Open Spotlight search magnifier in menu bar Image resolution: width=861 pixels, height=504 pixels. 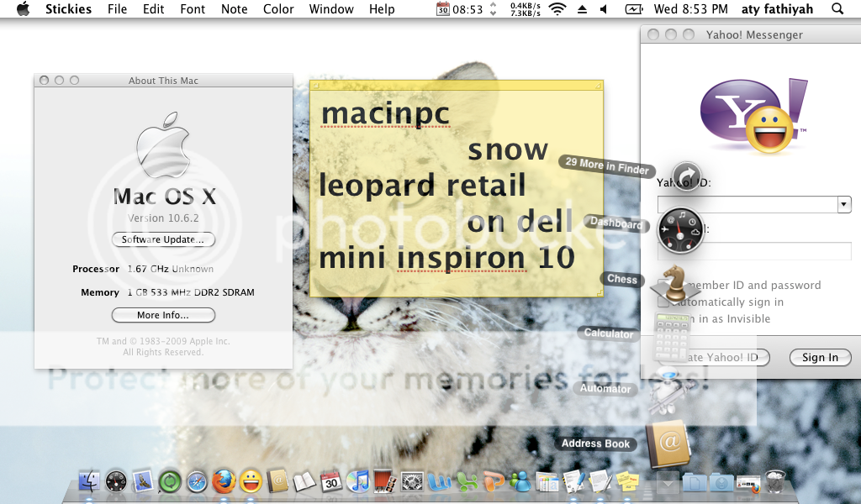[837, 8]
